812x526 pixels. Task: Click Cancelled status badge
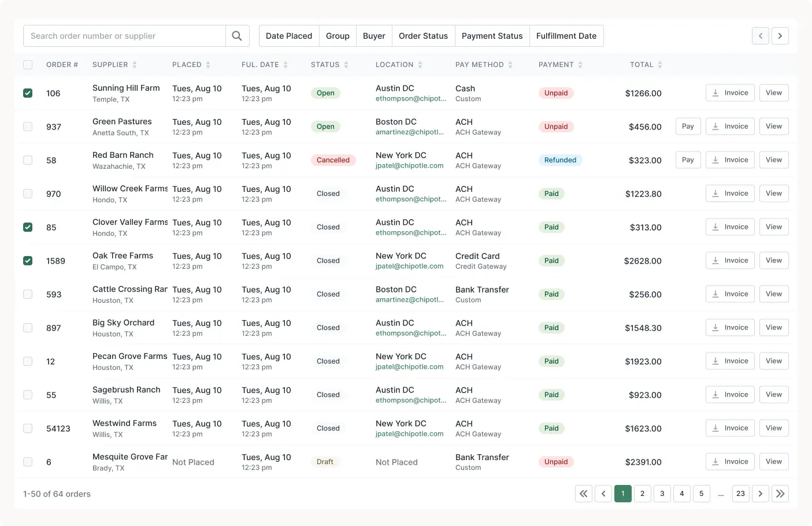(333, 160)
